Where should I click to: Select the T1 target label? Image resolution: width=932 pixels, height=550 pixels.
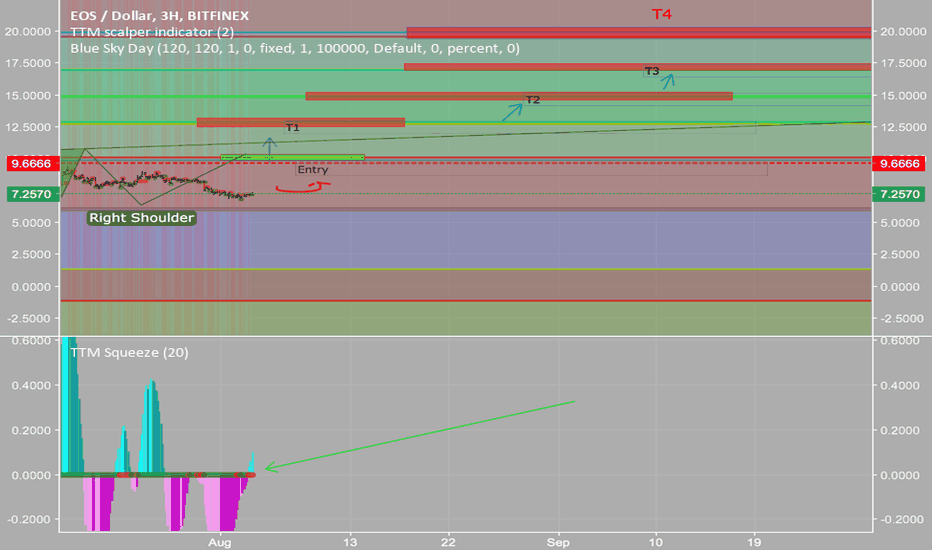292,128
